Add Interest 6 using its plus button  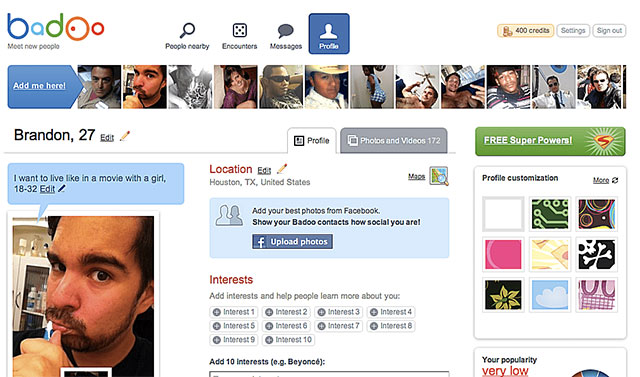pyautogui.click(x=269, y=326)
